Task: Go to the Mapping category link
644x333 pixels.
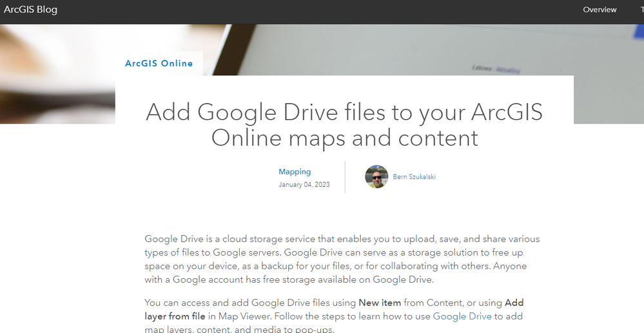Action: [x=295, y=172]
